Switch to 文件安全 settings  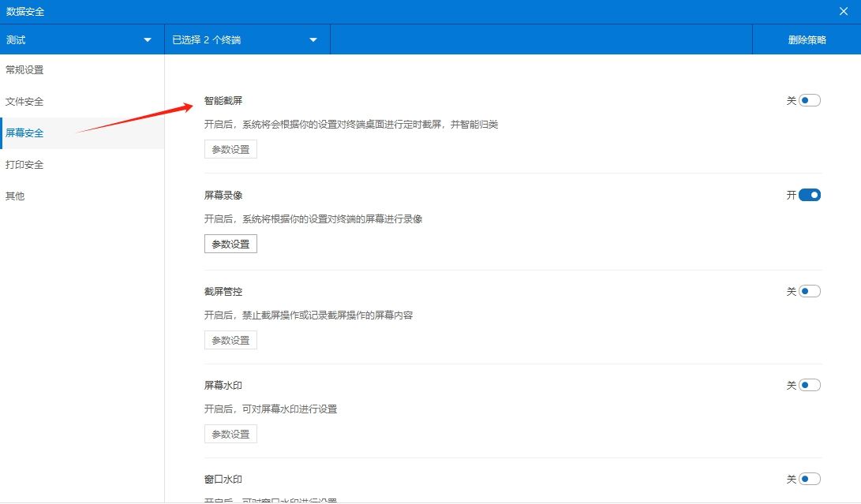coord(82,102)
